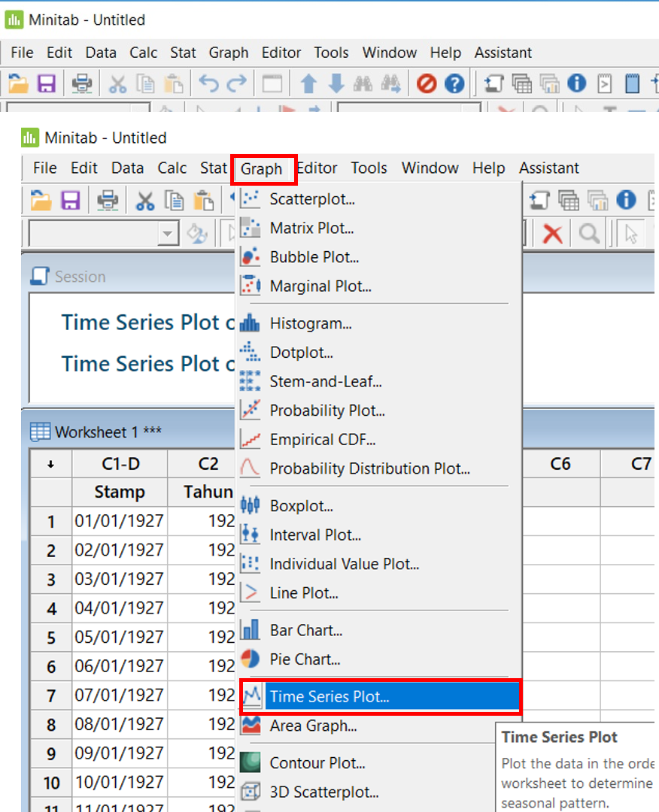Select Marginal Plot... menu entry
This screenshot has width=659, height=812.
tap(378, 286)
